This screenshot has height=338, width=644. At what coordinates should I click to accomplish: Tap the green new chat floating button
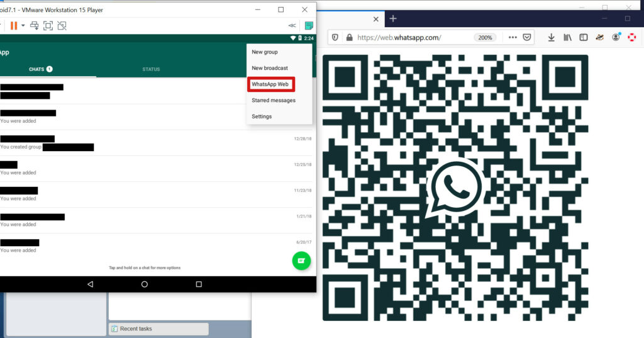(x=301, y=261)
